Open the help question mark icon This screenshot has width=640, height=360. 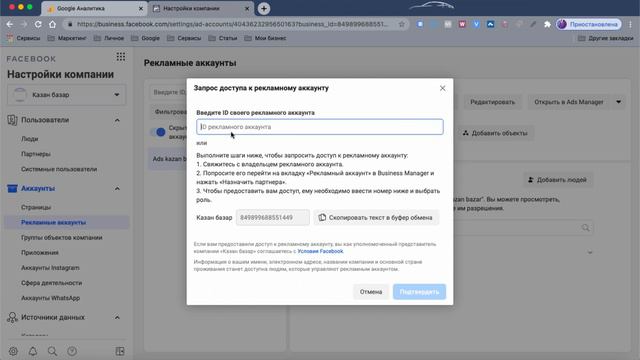coord(72,351)
